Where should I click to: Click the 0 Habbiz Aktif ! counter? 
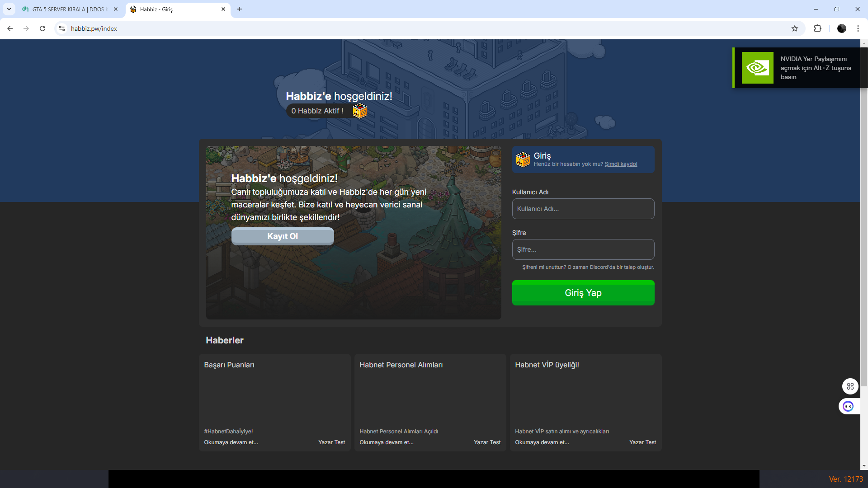coord(317,111)
